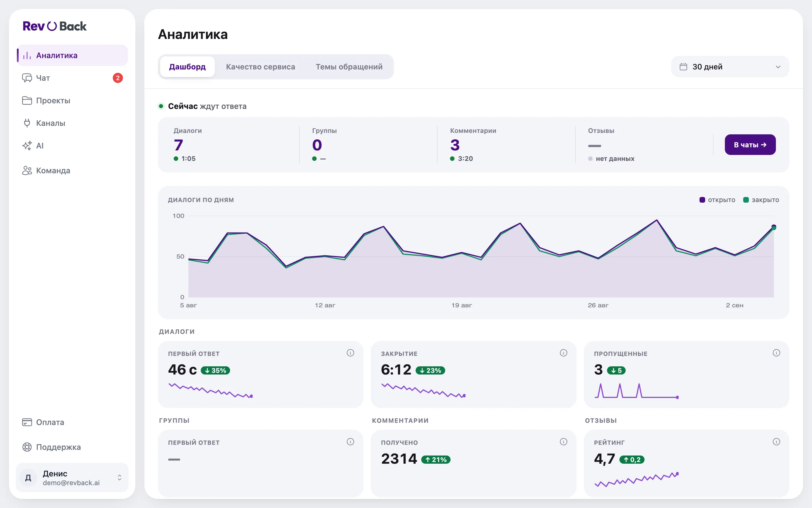
Task: Open Проекты in the sidebar
Action: coord(72,100)
